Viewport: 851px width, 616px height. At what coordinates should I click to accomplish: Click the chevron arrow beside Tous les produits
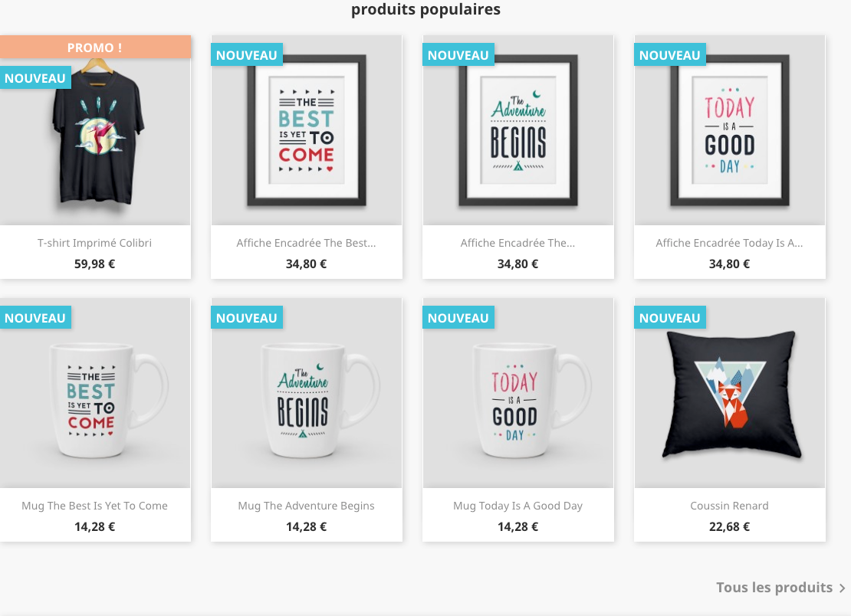point(842,588)
